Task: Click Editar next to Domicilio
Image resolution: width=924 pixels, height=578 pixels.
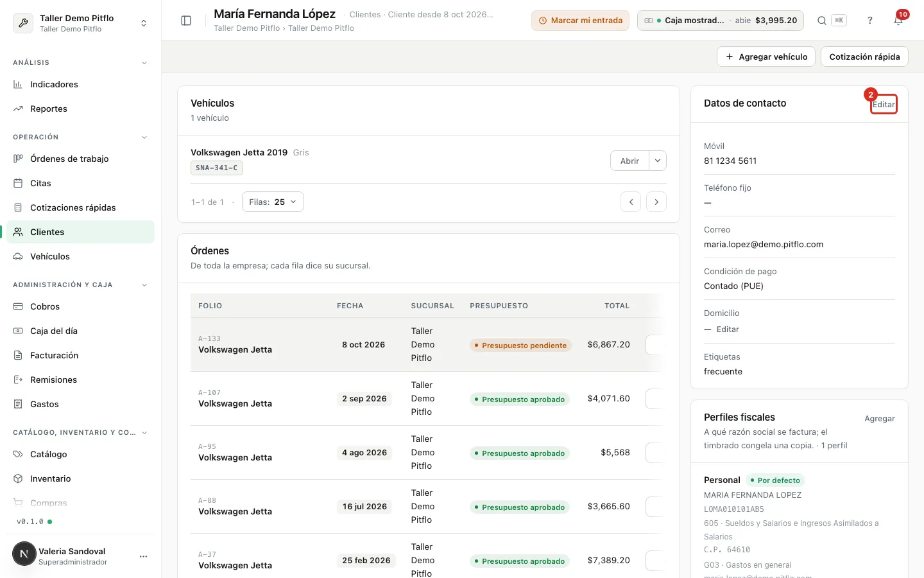Action: click(728, 329)
